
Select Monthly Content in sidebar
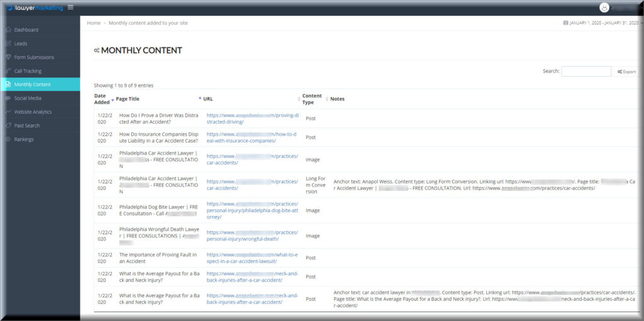pos(40,85)
